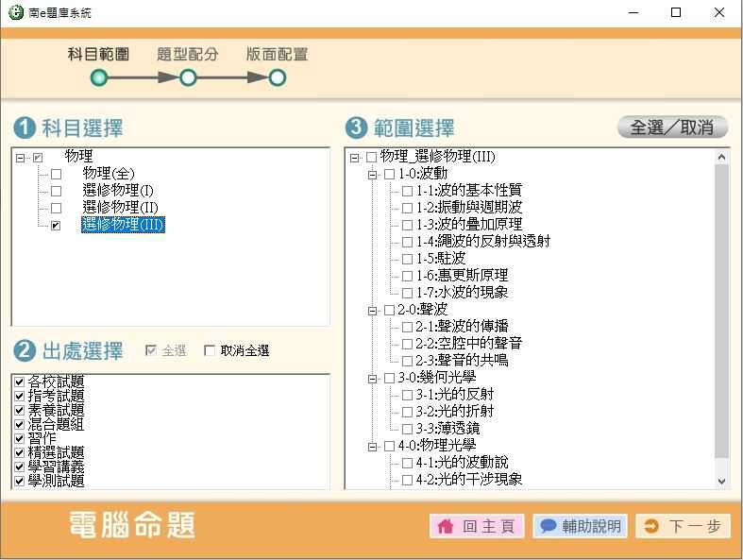Click the range list scrollbar thumb
The height and width of the screenshot is (560, 743).
(721, 311)
